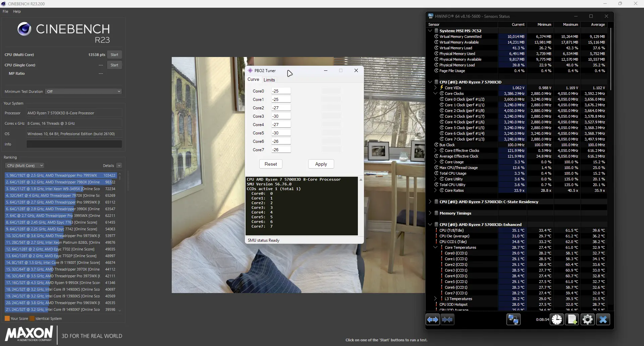Expand the Core Usage row
This screenshot has width=644, height=346.
tap(435, 162)
